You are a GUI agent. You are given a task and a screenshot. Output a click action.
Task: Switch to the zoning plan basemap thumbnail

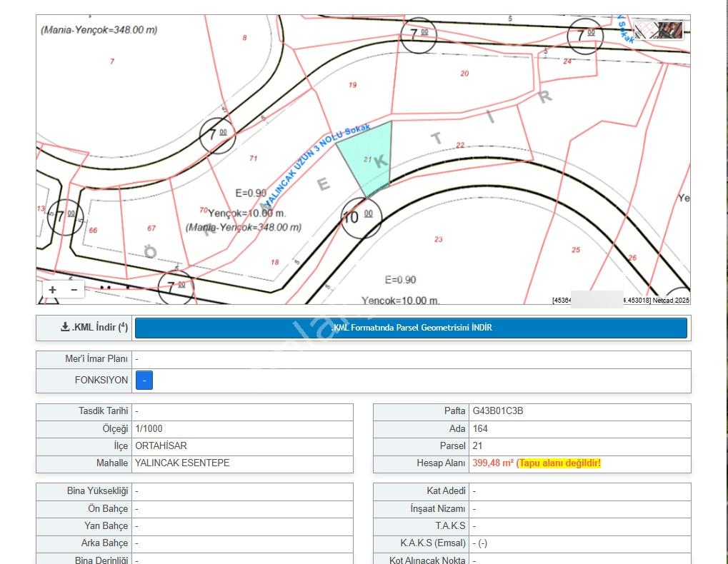[x=647, y=30]
